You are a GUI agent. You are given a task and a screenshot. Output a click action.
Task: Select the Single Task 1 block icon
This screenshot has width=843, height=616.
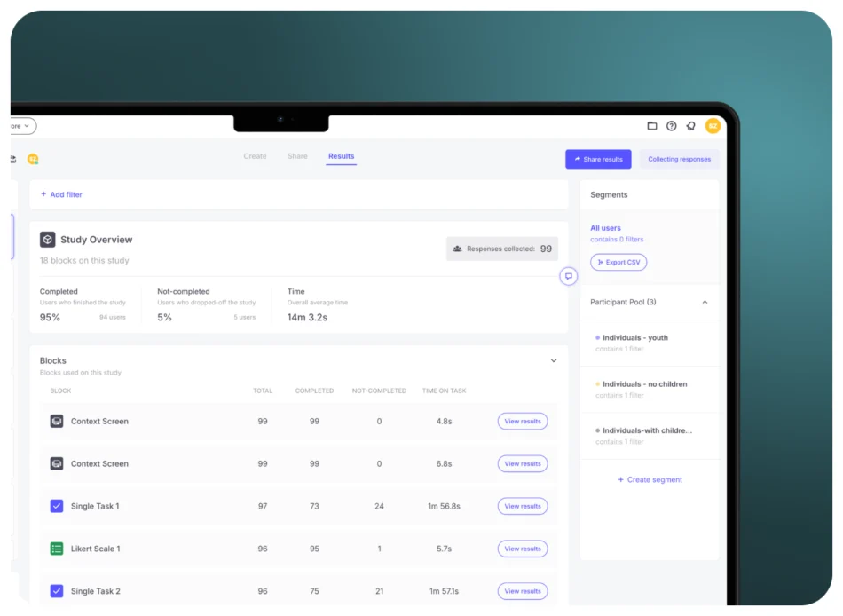(57, 506)
